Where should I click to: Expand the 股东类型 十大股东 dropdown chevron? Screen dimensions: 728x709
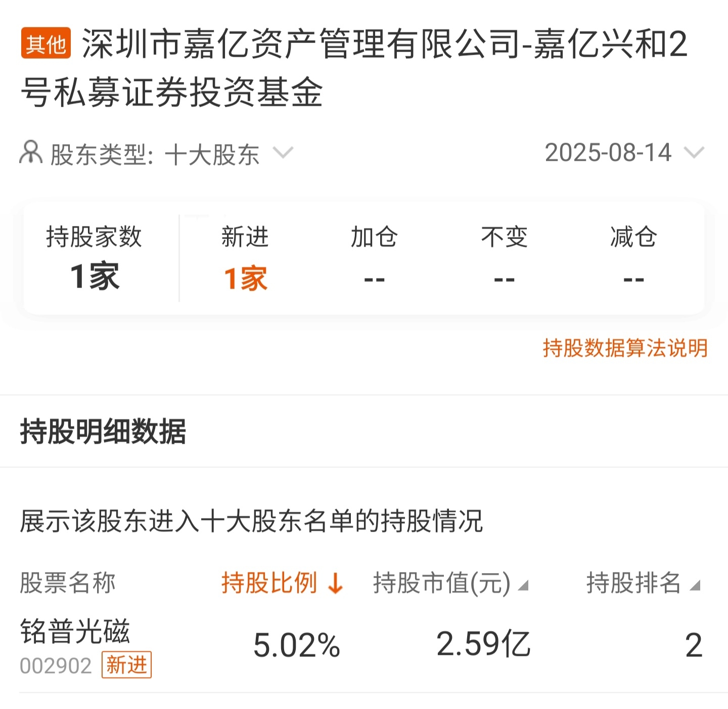[283, 153]
